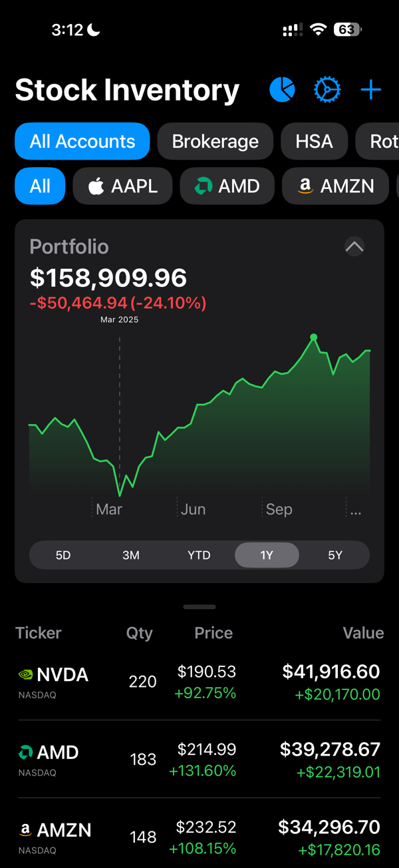The width and height of the screenshot is (399, 868).
Task: Open the AMZN row in the holdings table
Action: [199, 831]
